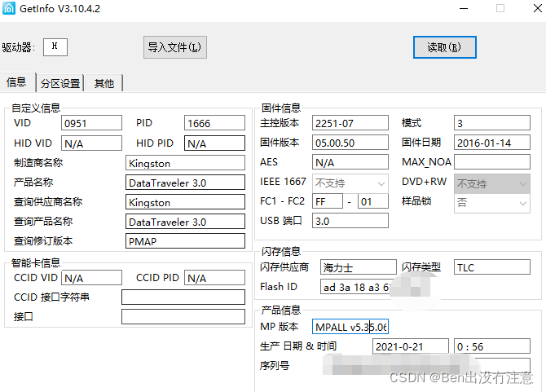546x392 pixels.
Task: Click the 闪存信息 group label
Action: tap(281, 251)
